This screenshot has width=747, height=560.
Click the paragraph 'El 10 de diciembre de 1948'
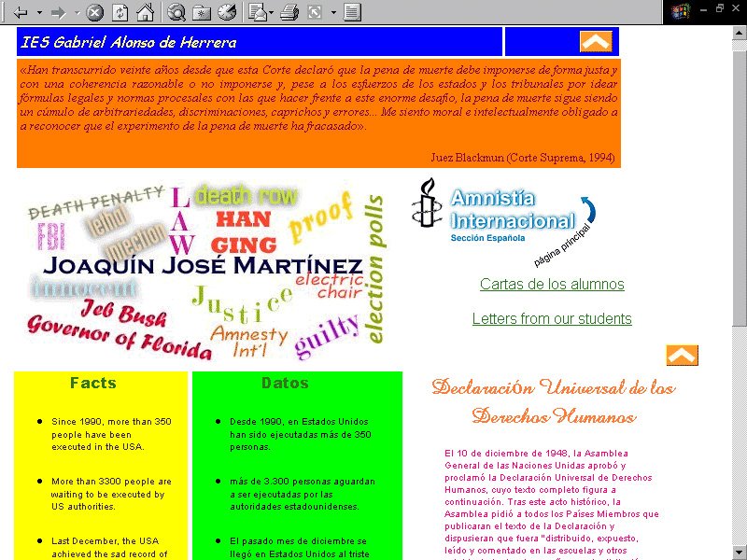(x=552, y=504)
